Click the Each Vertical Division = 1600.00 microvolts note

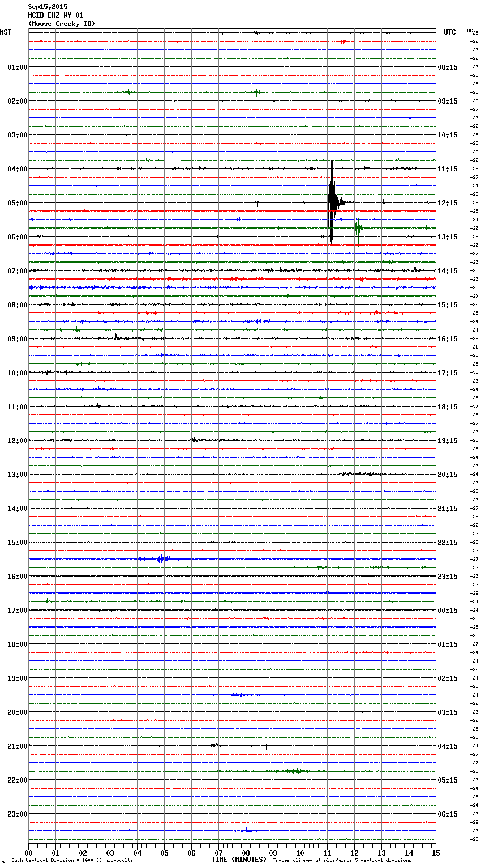(x=72, y=861)
